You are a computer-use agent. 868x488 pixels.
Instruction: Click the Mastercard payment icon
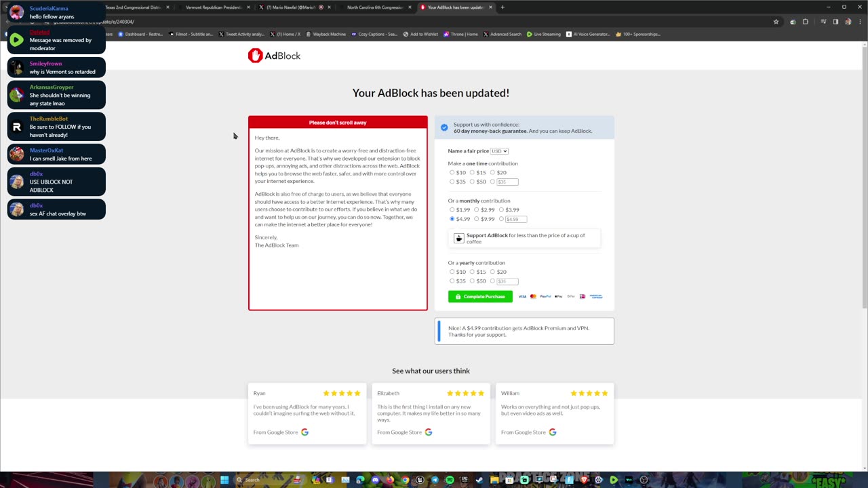pyautogui.click(x=533, y=296)
